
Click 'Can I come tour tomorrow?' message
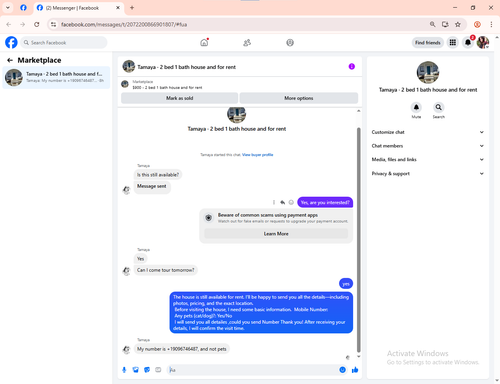click(x=166, y=270)
